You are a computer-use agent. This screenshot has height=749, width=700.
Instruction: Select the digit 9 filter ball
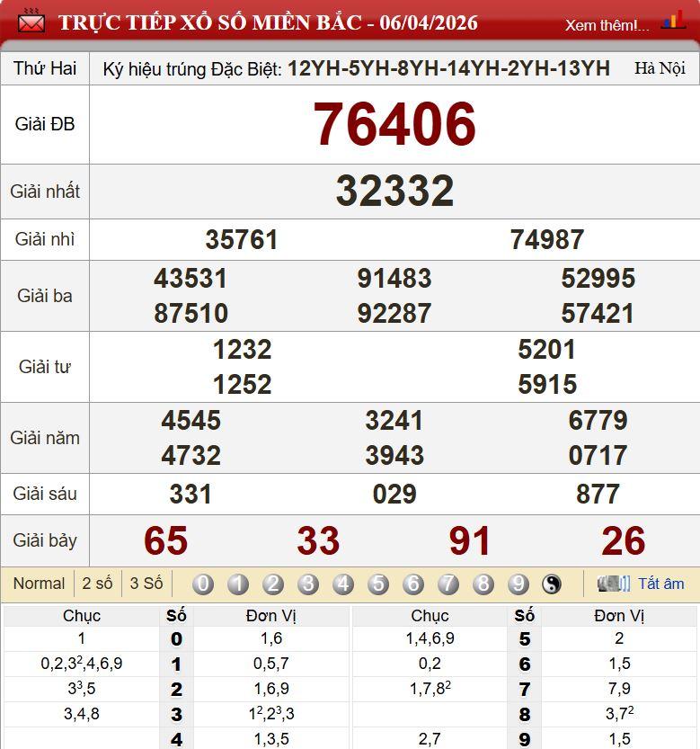coord(518,584)
